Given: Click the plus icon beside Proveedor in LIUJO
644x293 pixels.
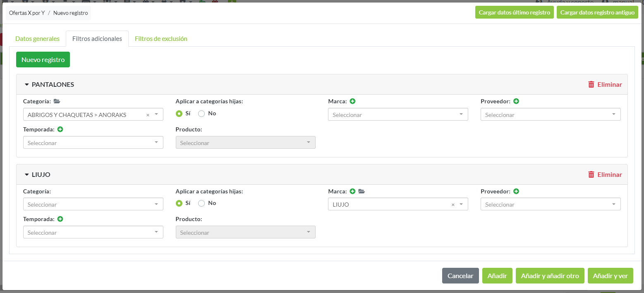Looking at the screenshot, I should [x=516, y=191].
